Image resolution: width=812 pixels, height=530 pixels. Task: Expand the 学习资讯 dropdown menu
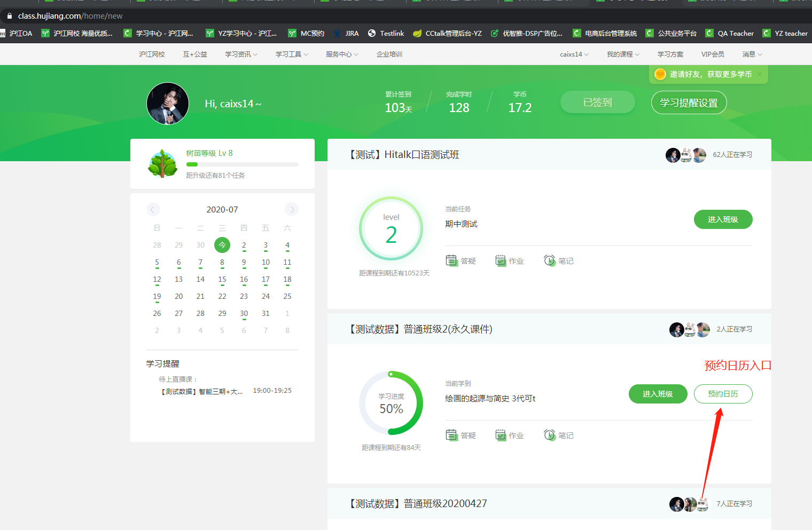tap(241, 54)
